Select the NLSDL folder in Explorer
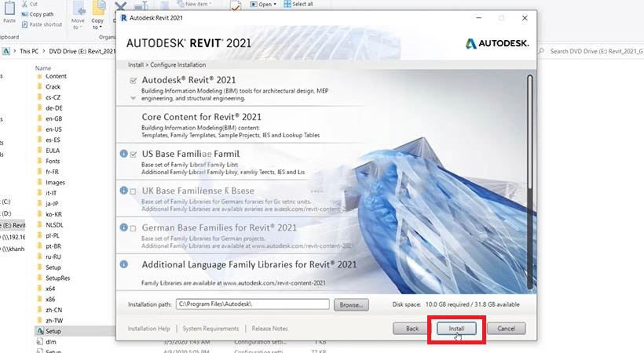 pyautogui.click(x=54, y=225)
